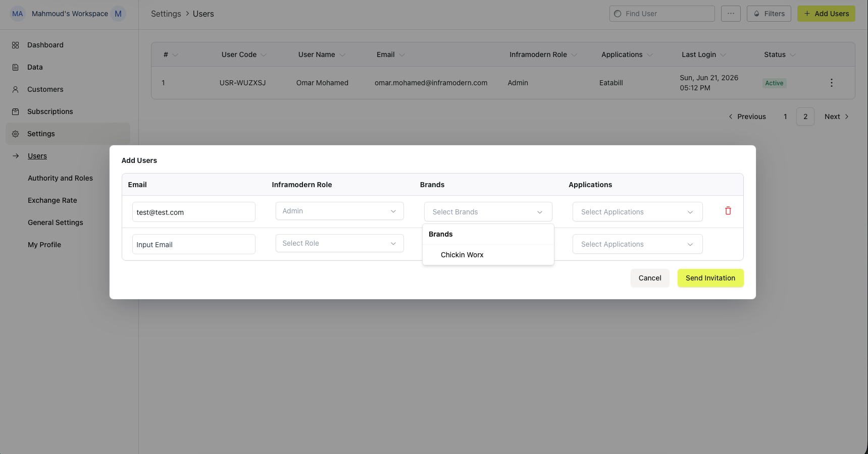Open Customers in the sidebar
868x454 pixels.
click(x=45, y=89)
